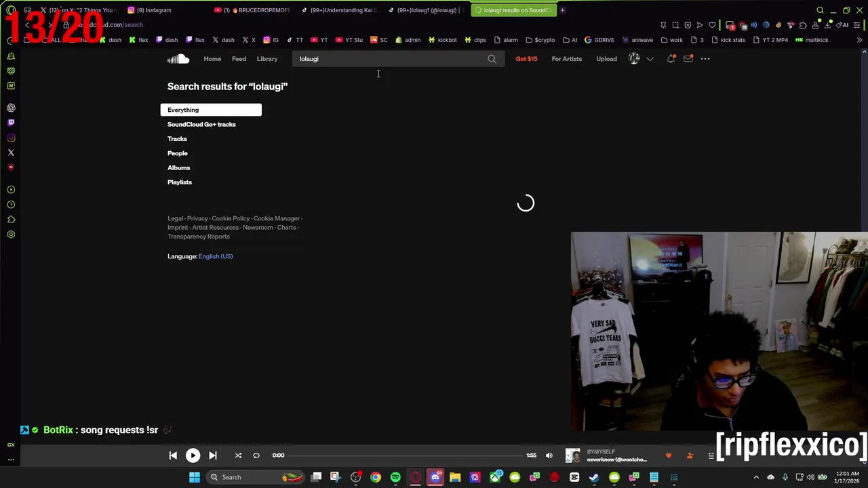
Task: Open the Cookie Policy footer link
Action: pos(231,218)
